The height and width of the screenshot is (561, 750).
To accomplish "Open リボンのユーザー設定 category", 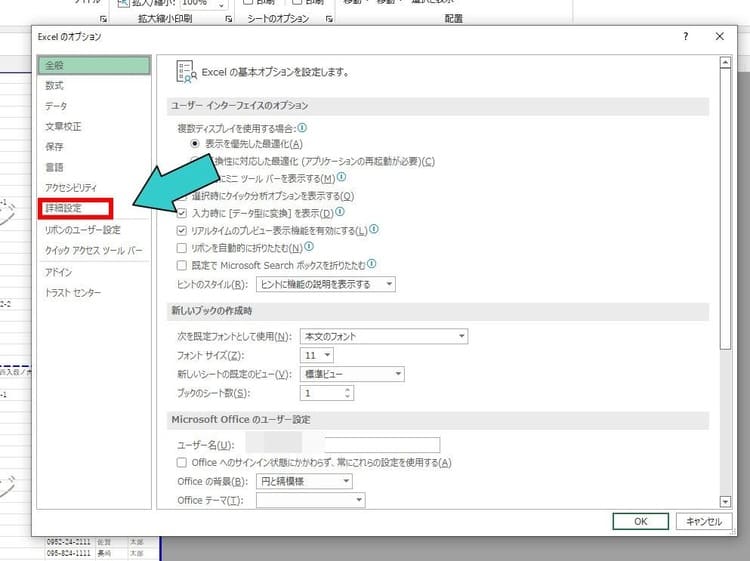I will pyautogui.click(x=83, y=230).
